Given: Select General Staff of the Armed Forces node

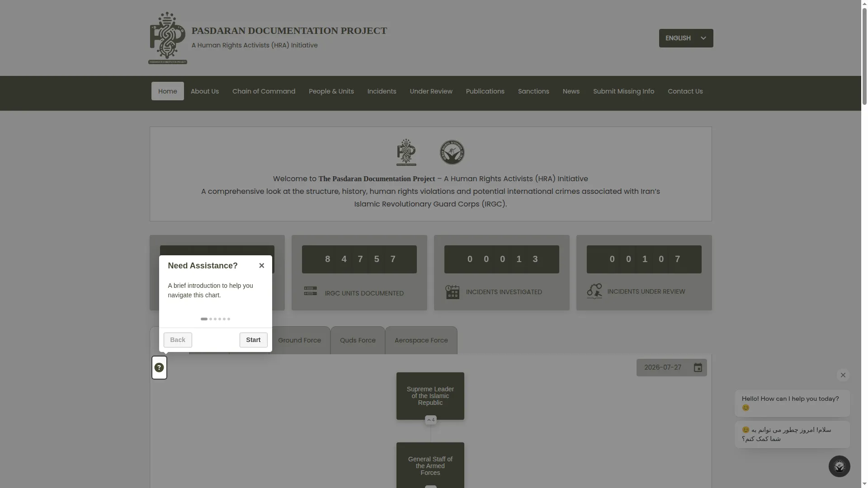Looking at the screenshot, I should click(x=430, y=465).
